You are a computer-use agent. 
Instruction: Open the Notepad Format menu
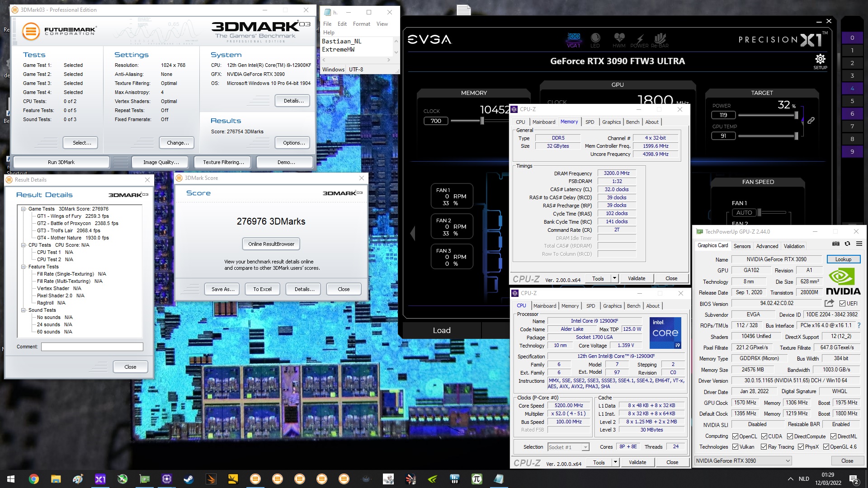coord(361,24)
